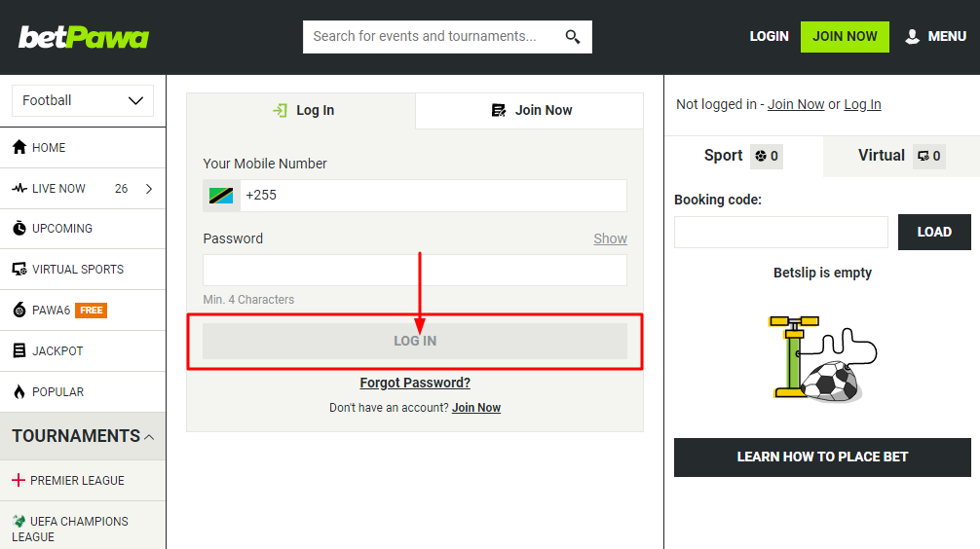Collapse the Tournaments section
This screenshot has height=549, width=980.
(x=83, y=436)
